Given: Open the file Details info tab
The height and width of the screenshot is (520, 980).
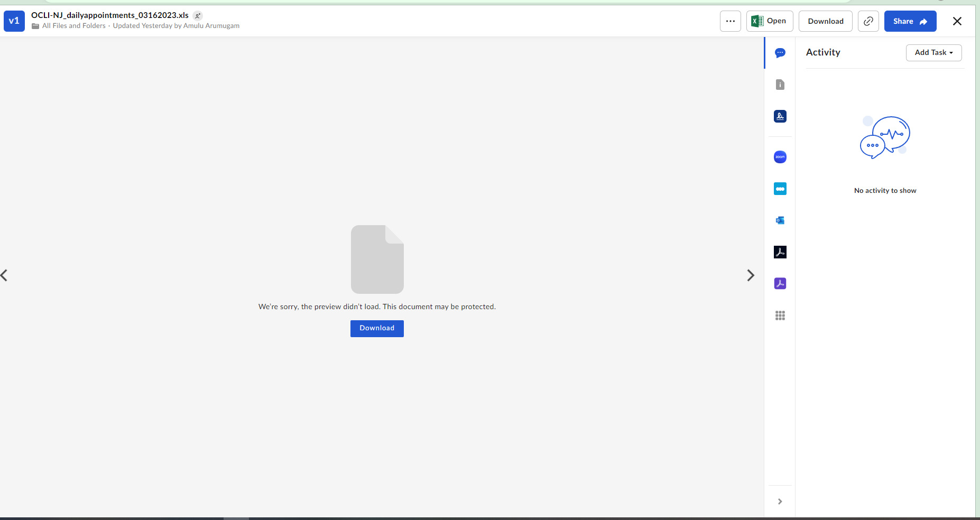Looking at the screenshot, I should pos(780,85).
